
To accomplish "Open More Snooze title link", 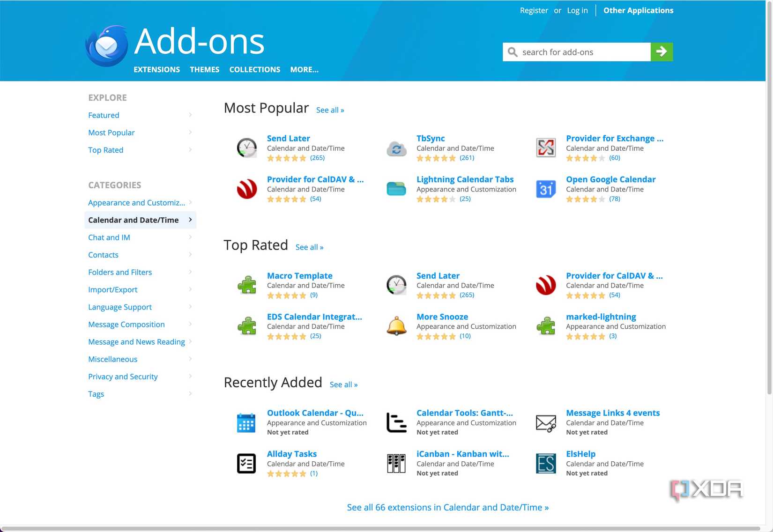I will [x=442, y=317].
